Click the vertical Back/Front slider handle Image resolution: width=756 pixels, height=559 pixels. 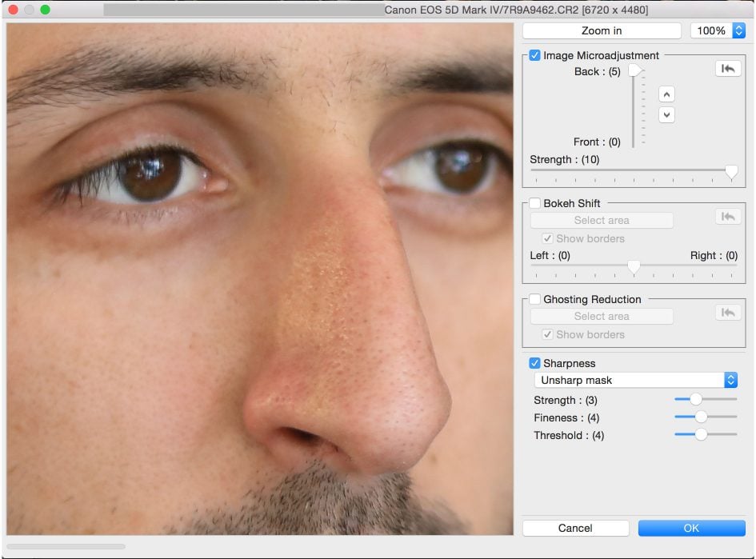point(634,71)
